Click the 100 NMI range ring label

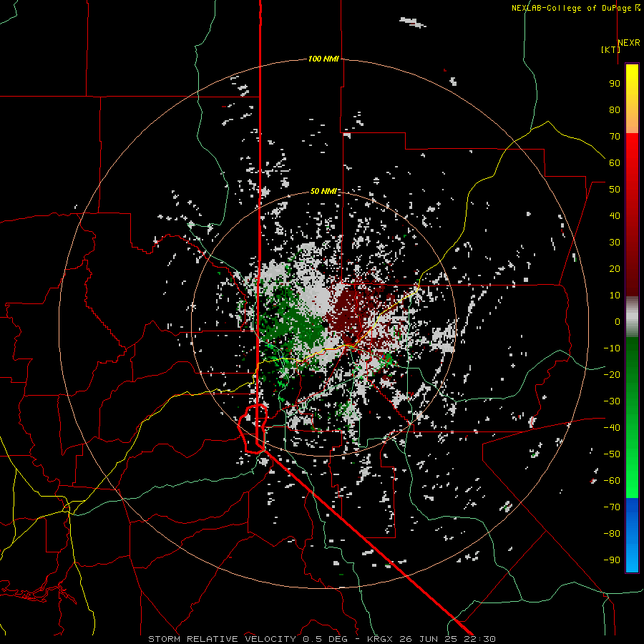(323, 59)
